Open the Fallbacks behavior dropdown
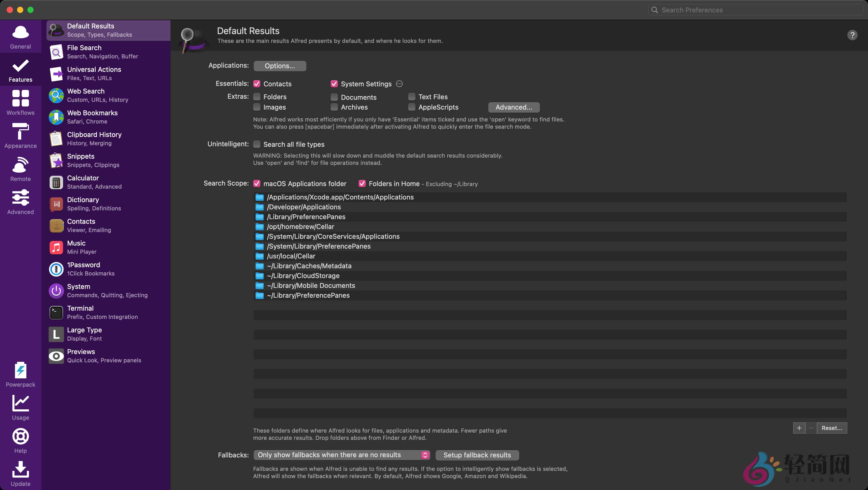868x490 pixels. pos(342,455)
